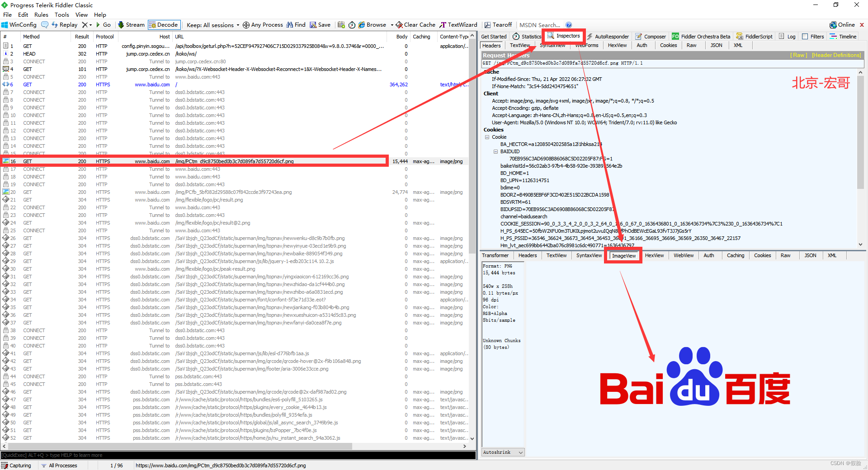Sort sessions by Result column

click(82, 37)
